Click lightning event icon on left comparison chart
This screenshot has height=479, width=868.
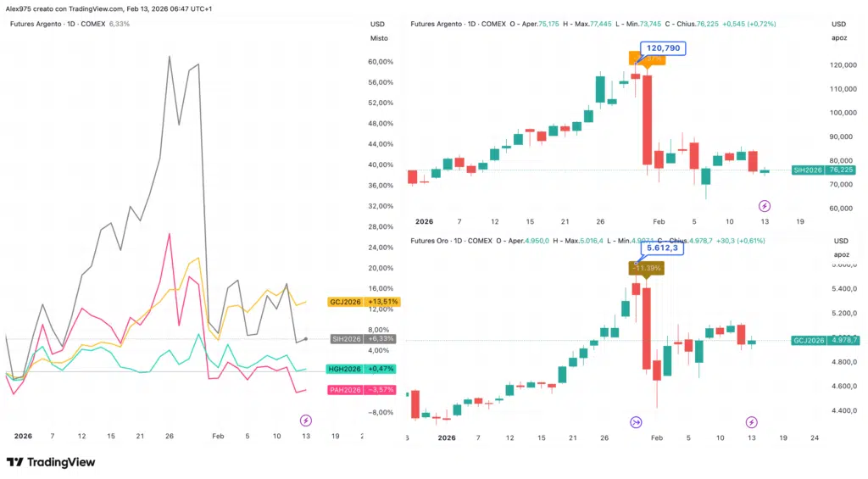(x=306, y=421)
